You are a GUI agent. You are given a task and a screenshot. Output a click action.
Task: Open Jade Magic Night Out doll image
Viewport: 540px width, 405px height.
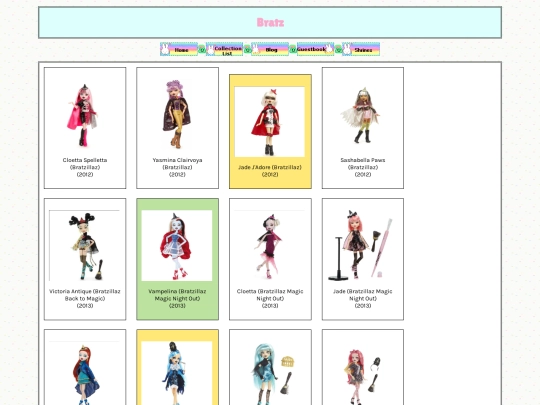(x=362, y=246)
